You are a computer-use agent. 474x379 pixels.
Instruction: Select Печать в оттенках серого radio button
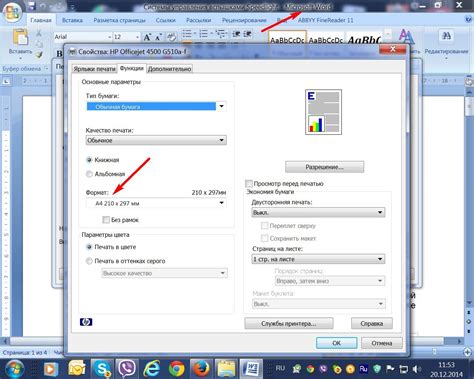pos(89,261)
